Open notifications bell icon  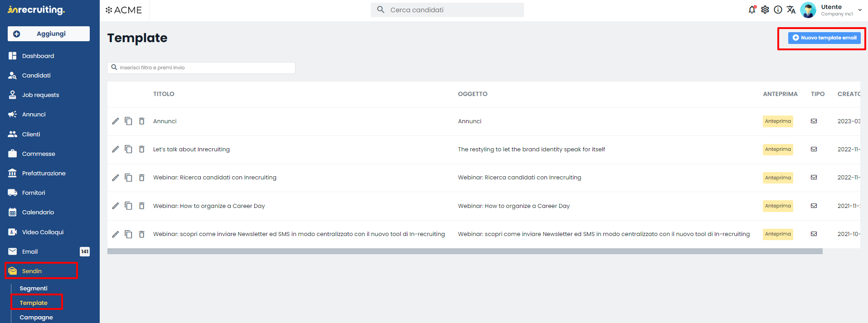752,10
